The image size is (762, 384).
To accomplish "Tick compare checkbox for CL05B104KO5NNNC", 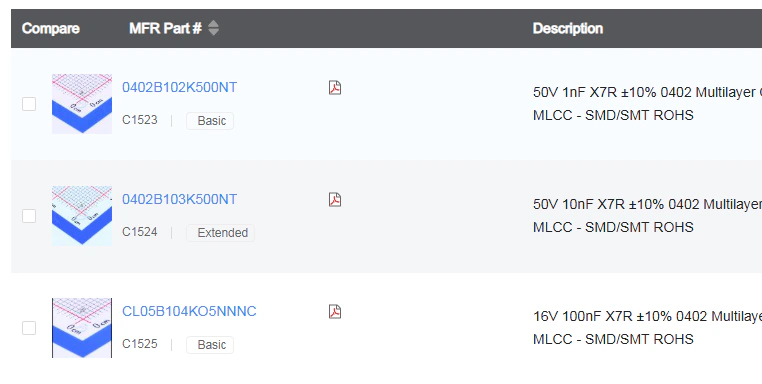I will (x=29, y=328).
